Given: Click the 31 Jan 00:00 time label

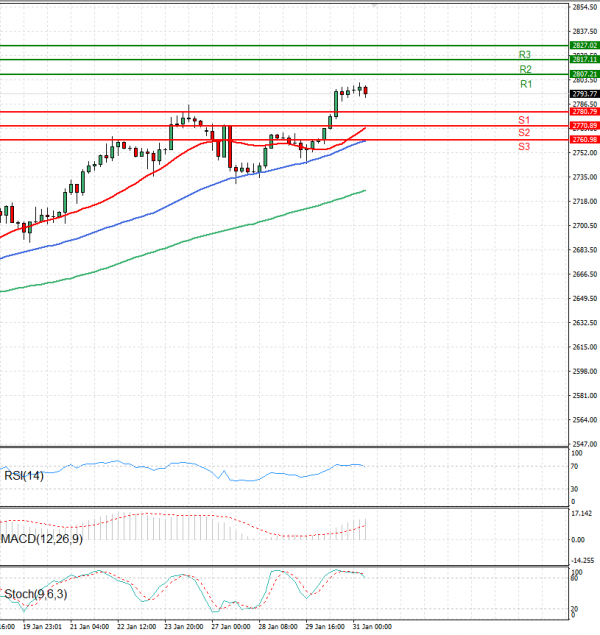Looking at the screenshot, I should (x=372, y=627).
